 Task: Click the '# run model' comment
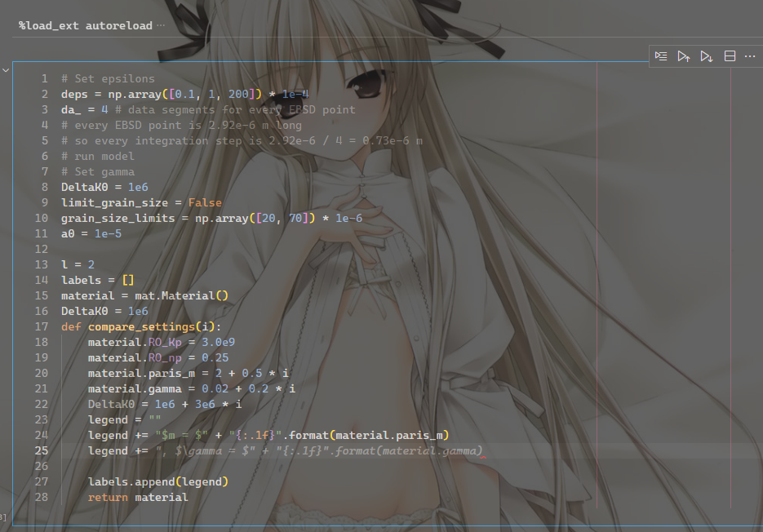coord(97,156)
